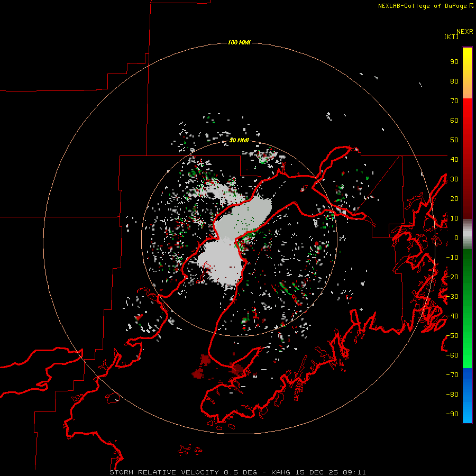476x476 pixels.
Task: Click the yellow top segment of the velocity color bar
Action: coord(467,73)
